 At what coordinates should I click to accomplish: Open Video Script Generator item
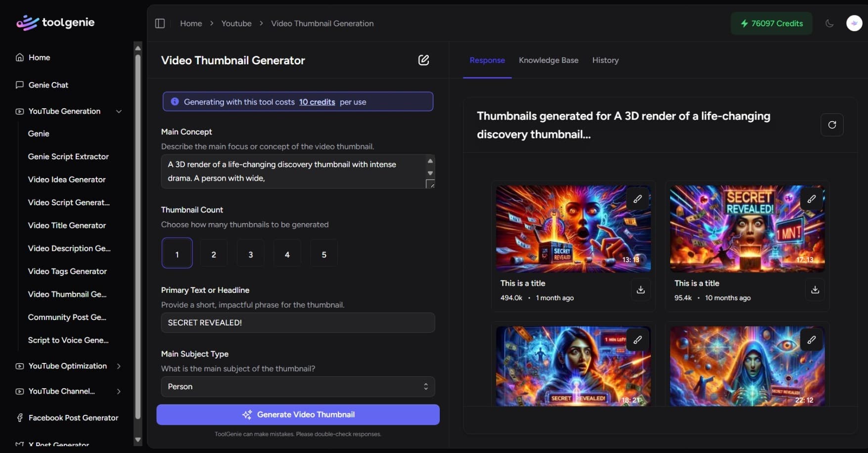(x=69, y=202)
